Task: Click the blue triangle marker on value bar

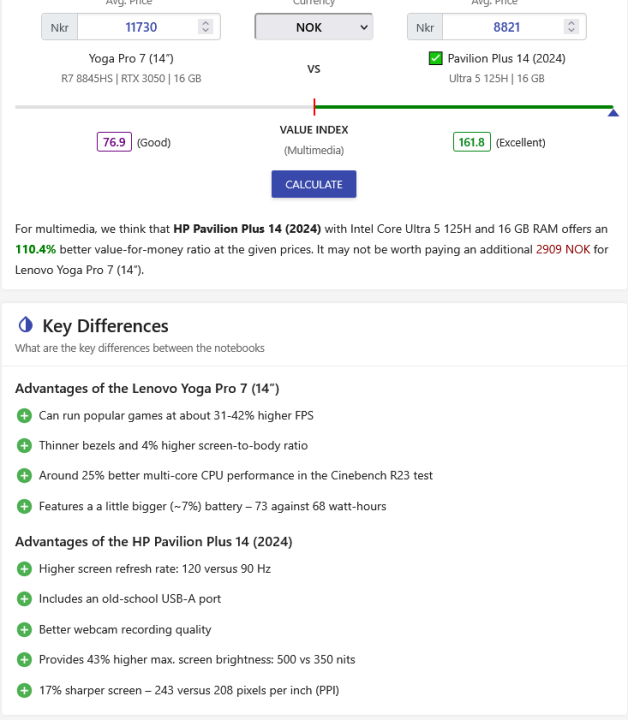Action: 613,113
